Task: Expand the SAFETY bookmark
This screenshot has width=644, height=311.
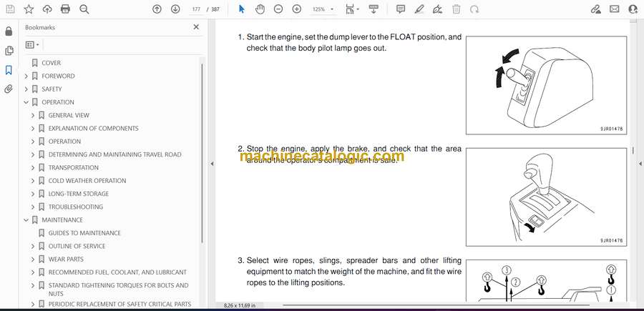Action: 26,89
